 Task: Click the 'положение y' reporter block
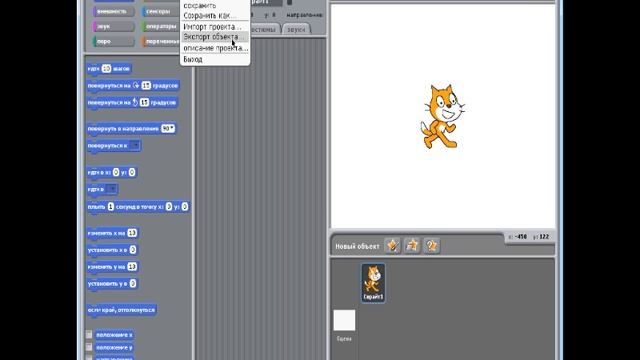pyautogui.click(x=114, y=347)
